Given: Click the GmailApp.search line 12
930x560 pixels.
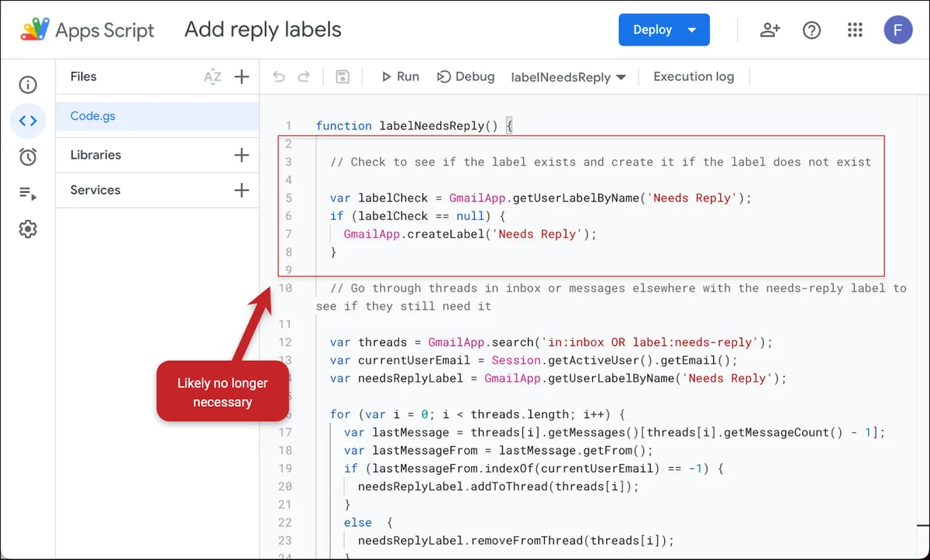Looking at the screenshot, I should tap(552, 342).
